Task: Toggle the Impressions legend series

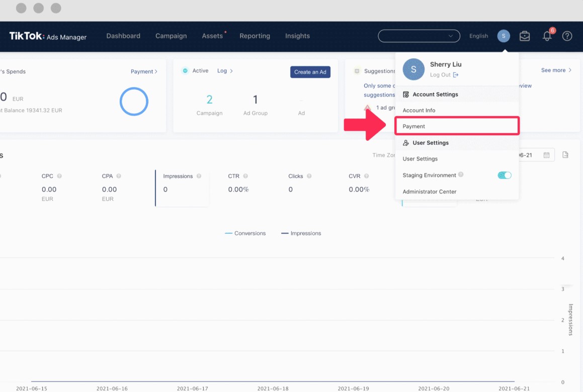Action: [x=301, y=233]
